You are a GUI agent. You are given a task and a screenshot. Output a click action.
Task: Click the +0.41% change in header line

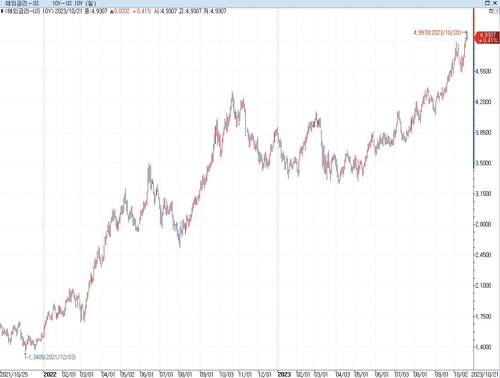click(142, 11)
